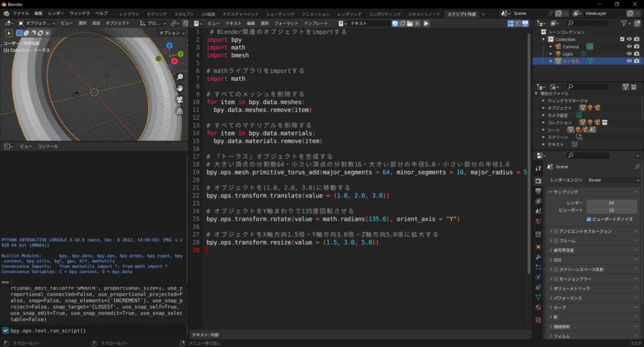Open the テンプレート menu in text editor
The width and height of the screenshot is (644, 347).
[316, 23]
